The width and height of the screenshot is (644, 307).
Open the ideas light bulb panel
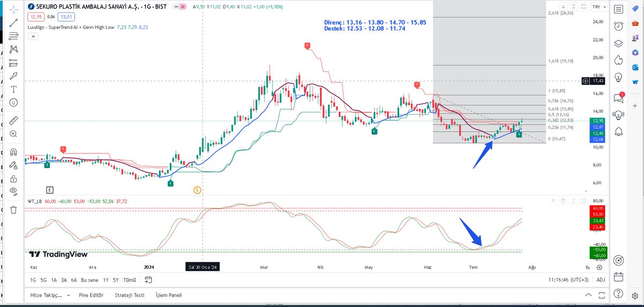pyautogui.click(x=619, y=79)
